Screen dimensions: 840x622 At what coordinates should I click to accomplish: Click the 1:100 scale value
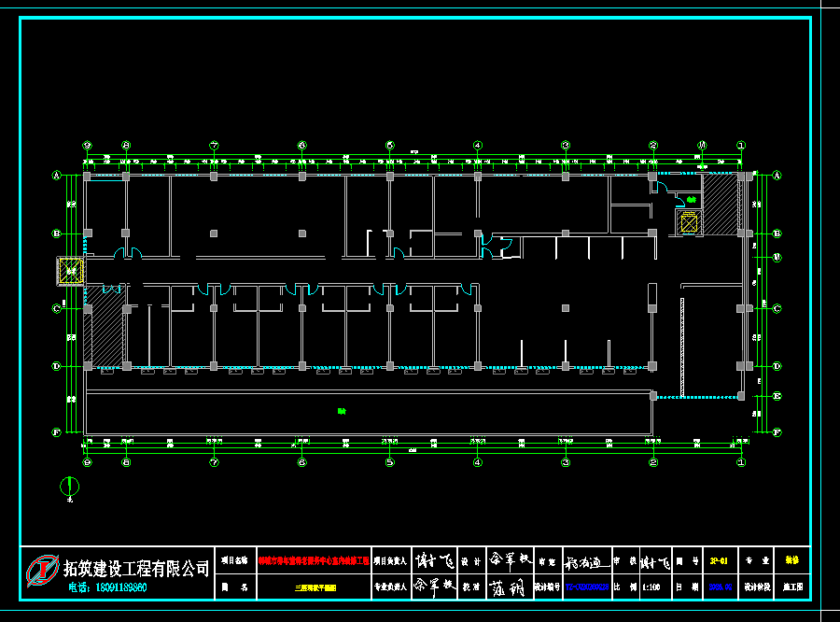(x=654, y=588)
